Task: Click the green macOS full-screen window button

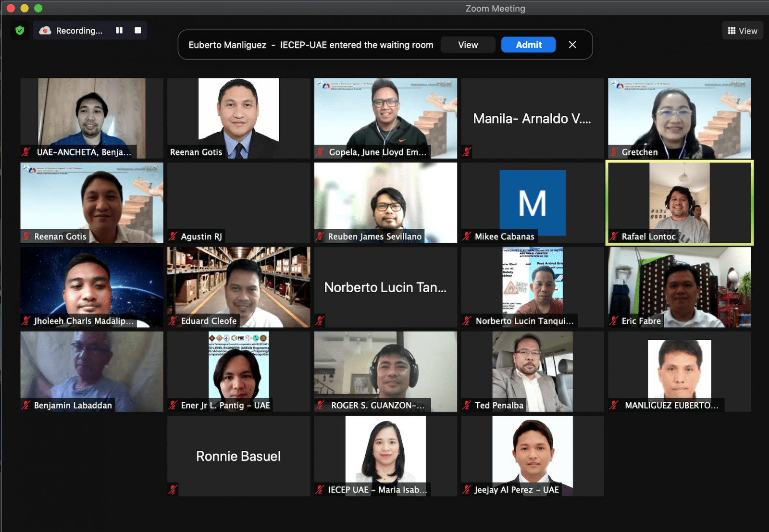Action: pos(38,8)
